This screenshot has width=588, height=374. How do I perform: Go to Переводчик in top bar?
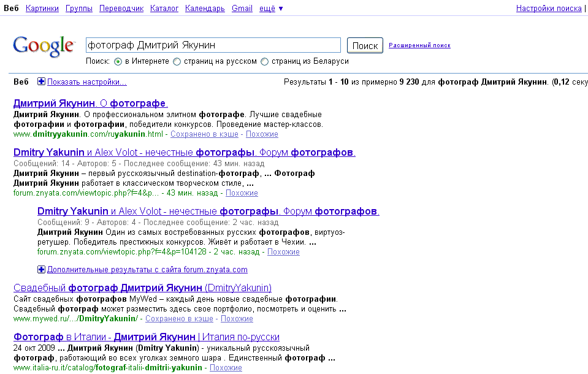121,9
